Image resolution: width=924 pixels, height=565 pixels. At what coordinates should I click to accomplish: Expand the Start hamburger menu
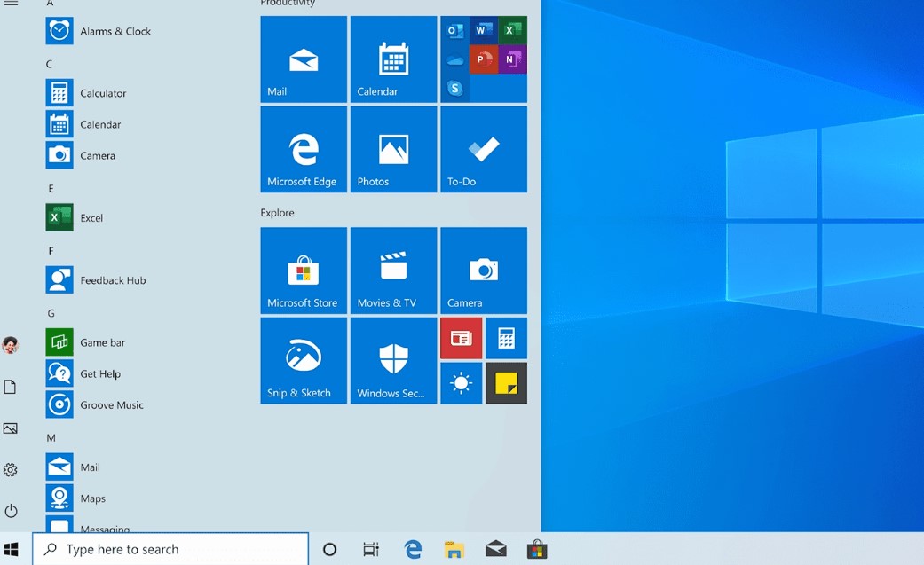click(x=11, y=3)
